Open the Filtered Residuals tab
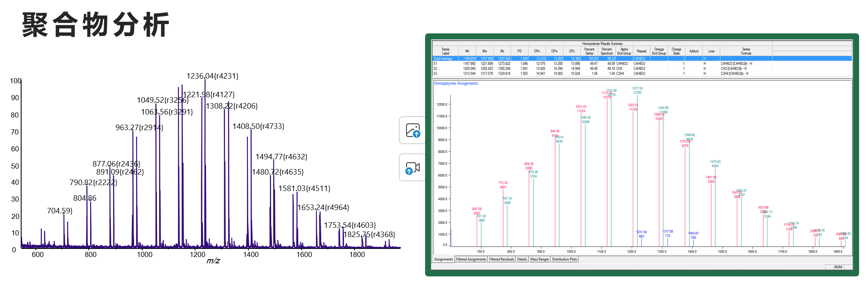The height and width of the screenshot is (284, 868). point(501,259)
